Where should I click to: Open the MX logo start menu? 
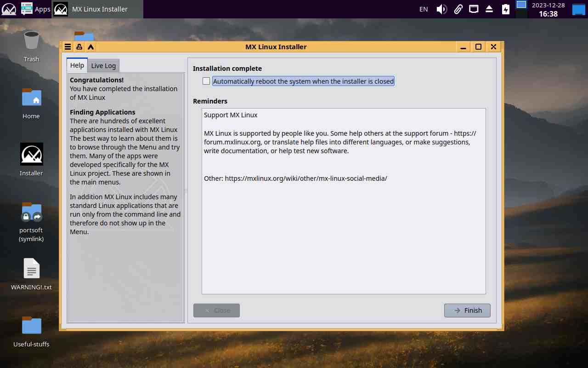coord(9,9)
